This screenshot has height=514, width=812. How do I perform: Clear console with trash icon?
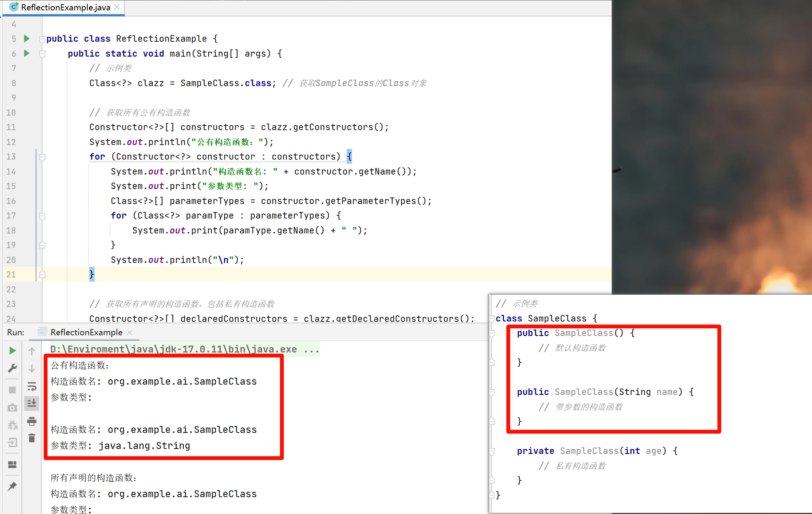pos(32,438)
